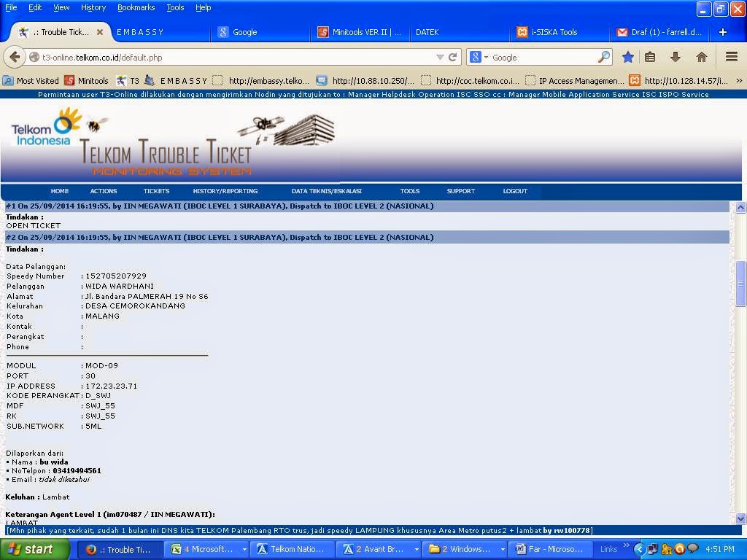Open the Downloads arrow icon

pyautogui.click(x=676, y=57)
